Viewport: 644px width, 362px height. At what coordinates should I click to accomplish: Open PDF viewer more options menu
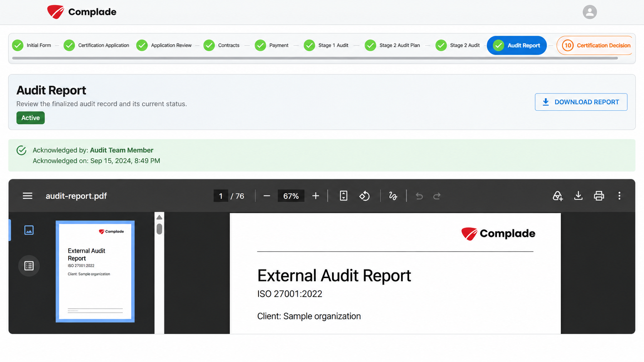(619, 196)
